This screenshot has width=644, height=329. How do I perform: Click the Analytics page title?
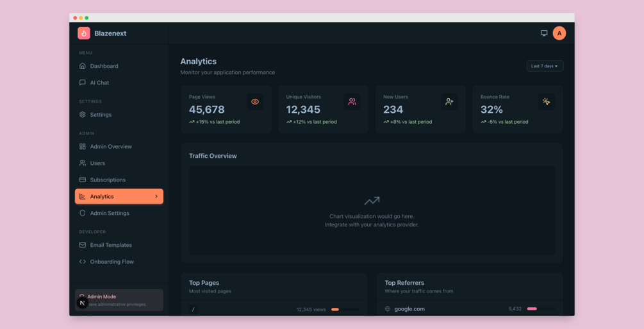[x=199, y=62]
